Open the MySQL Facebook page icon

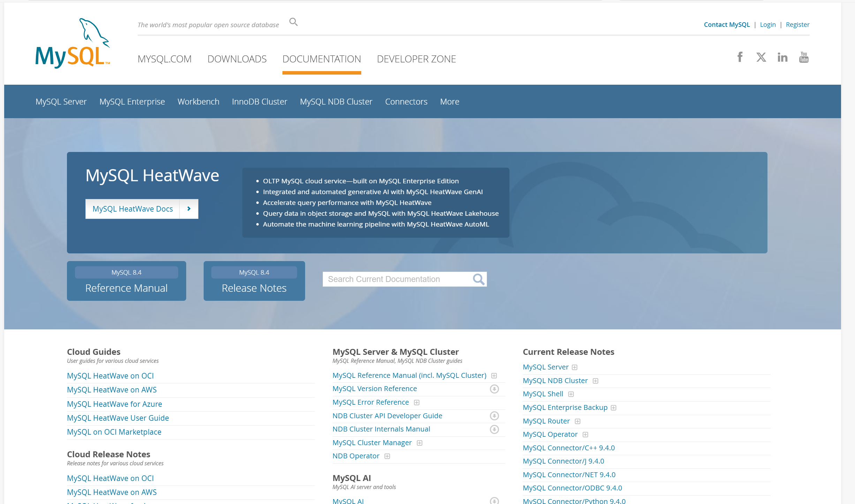[740, 57]
